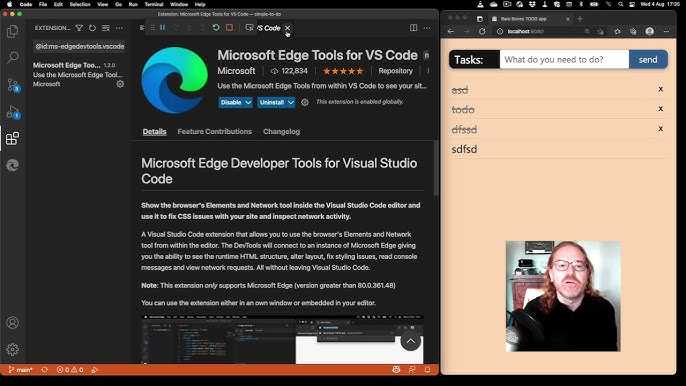Click the scroll-to-top arrow button

(x=410, y=341)
